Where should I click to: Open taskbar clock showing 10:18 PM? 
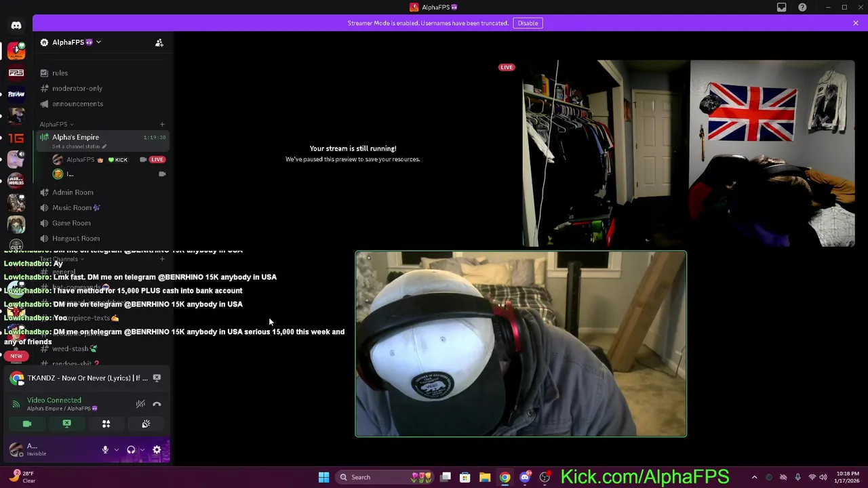pyautogui.click(x=848, y=477)
